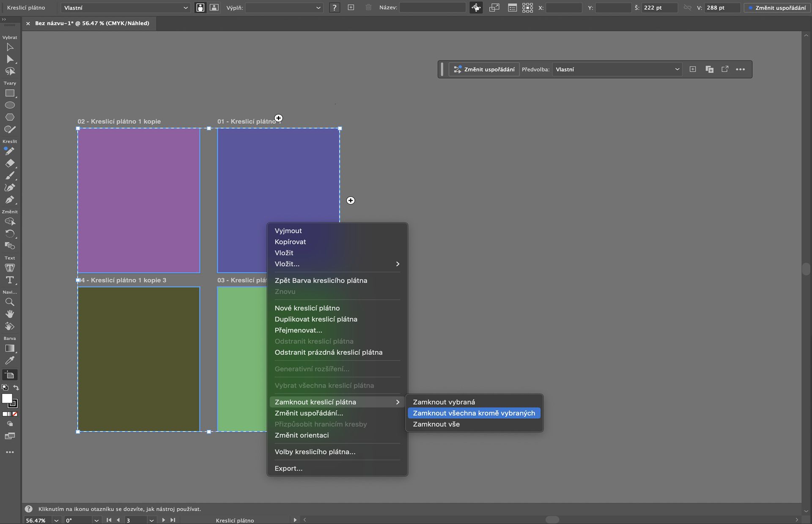Select the Rectangle shape tool
This screenshot has width=812, height=524.
click(x=10, y=93)
